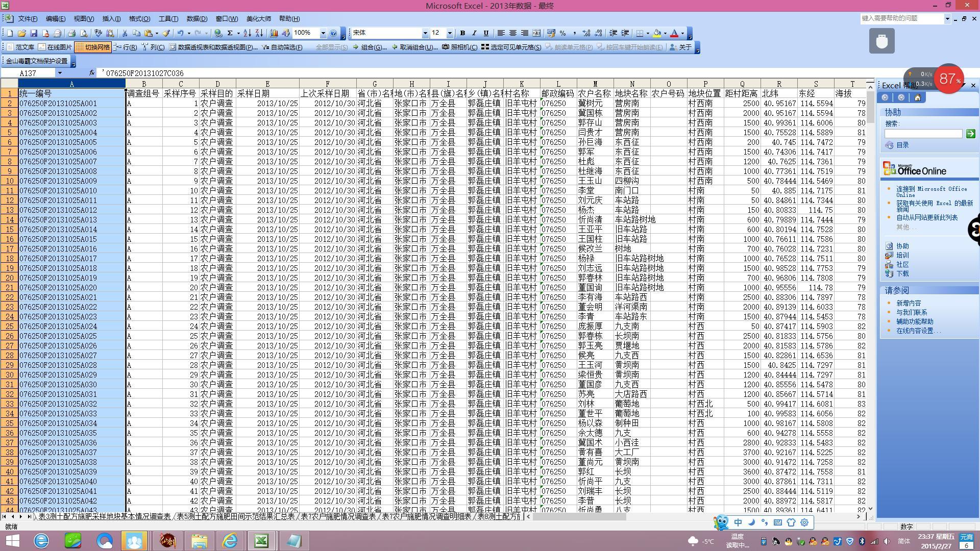Insert a hyperlink via the globe icon
Screen dimensions: 980x551
point(218,33)
